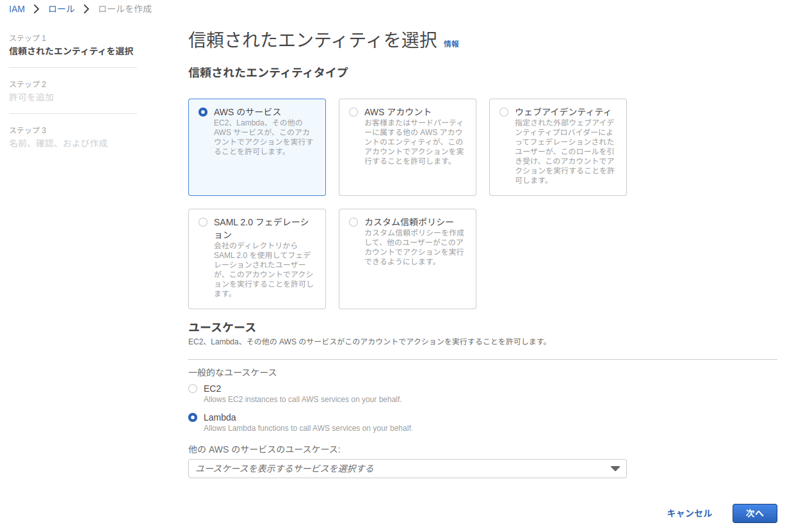Click the 一般的なユースケース label
This screenshot has width=787, height=532.
tap(232, 373)
